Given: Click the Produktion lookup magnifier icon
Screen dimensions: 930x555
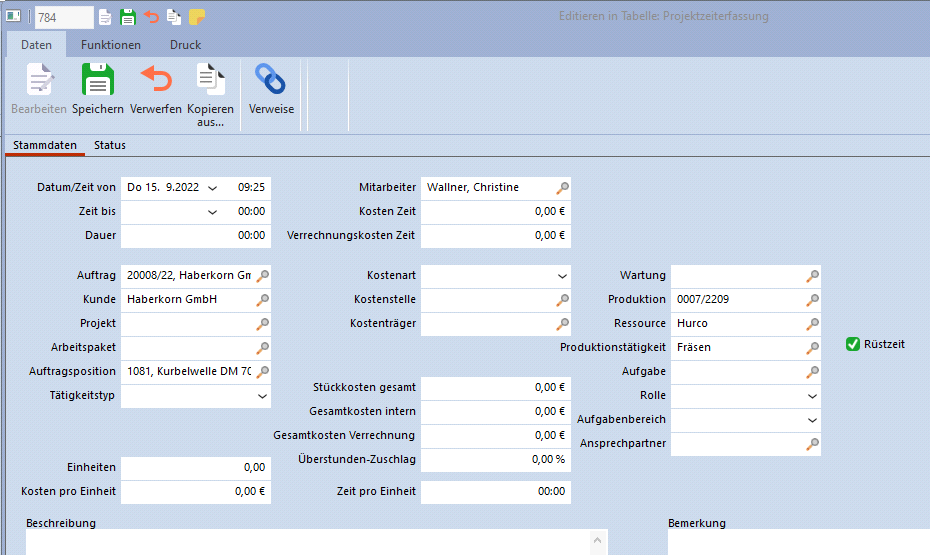Looking at the screenshot, I should pos(813,299).
